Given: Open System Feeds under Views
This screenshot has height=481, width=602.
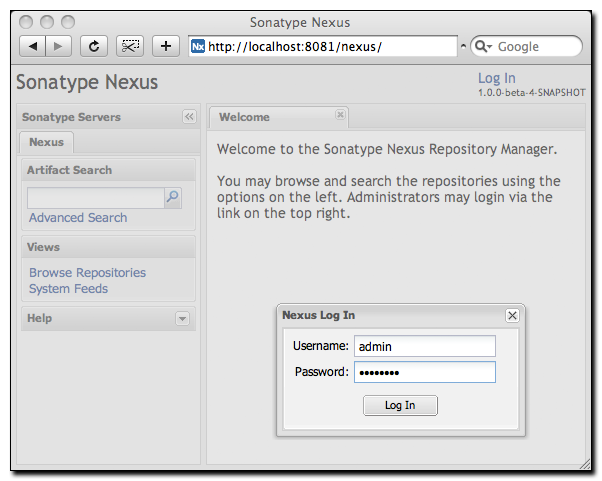Looking at the screenshot, I should click(68, 289).
